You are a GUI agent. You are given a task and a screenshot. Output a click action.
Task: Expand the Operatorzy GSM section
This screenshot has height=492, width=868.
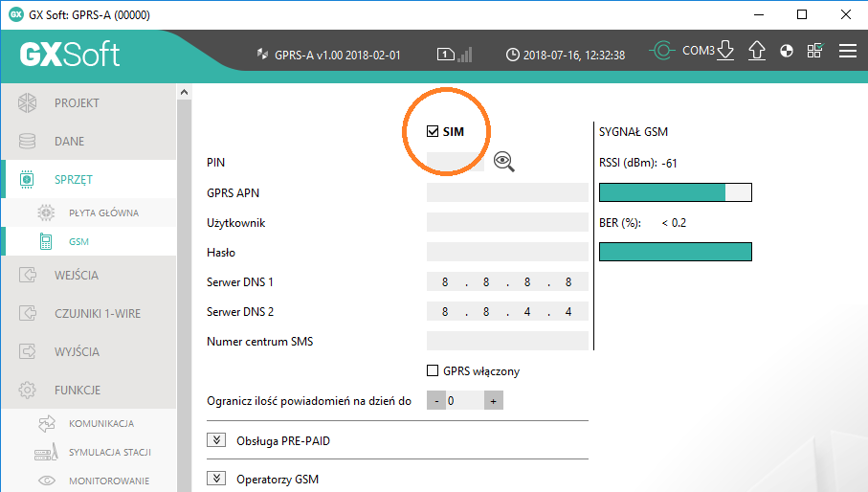coord(216,479)
